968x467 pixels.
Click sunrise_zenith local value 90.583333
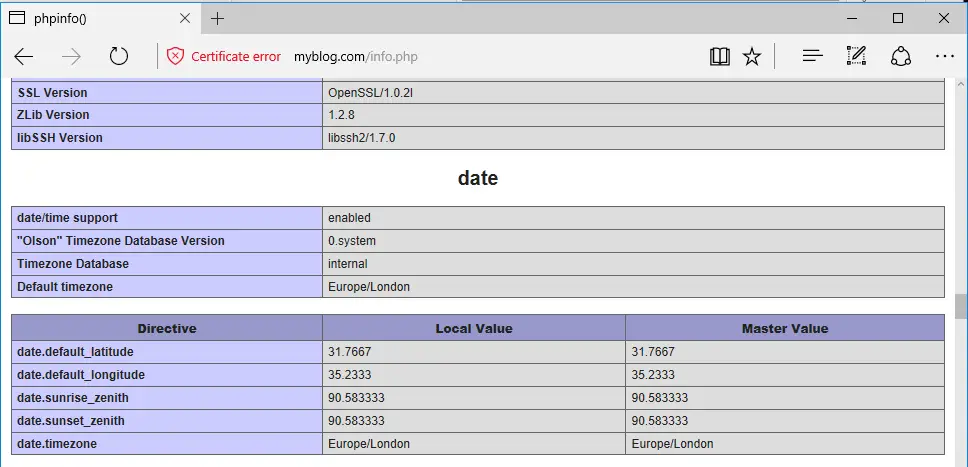pyautogui.click(x=356, y=398)
